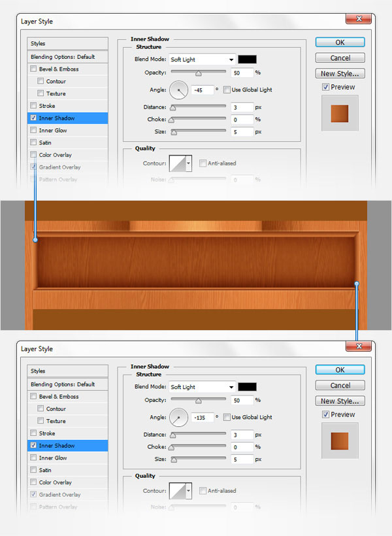This screenshot has height=536, width=392.
Task: Select Gradient Overlay row in upper dialog
Action: click(x=68, y=167)
